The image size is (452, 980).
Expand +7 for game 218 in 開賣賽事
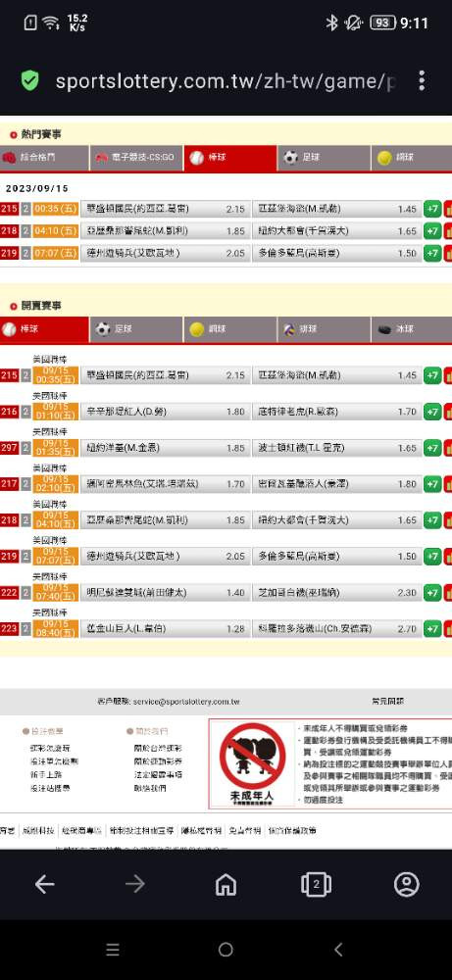coord(432,520)
